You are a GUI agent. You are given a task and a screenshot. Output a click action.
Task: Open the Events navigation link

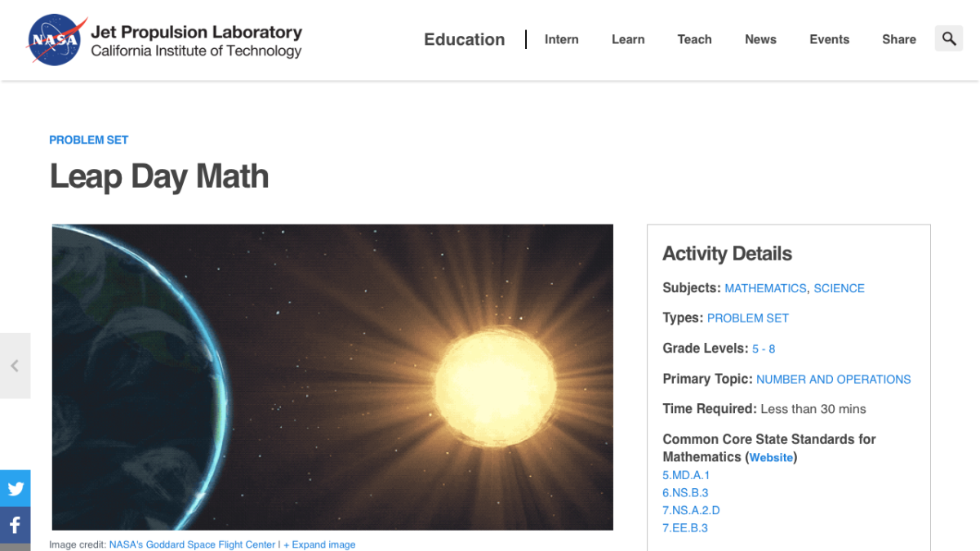[829, 39]
